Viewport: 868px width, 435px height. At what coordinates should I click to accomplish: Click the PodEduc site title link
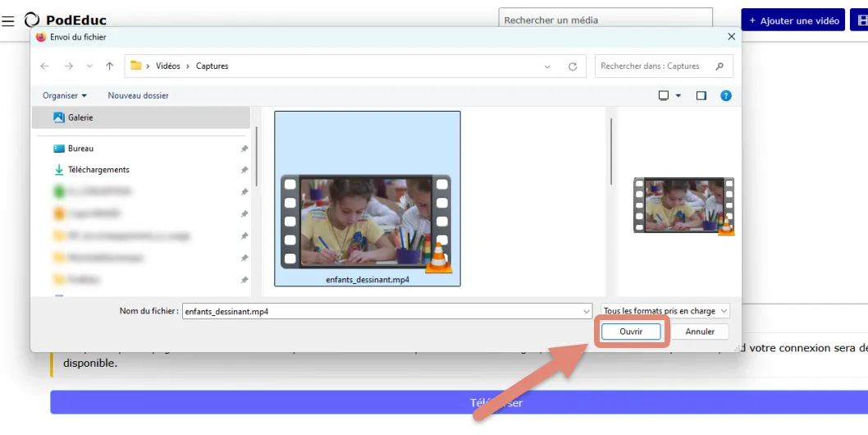click(75, 21)
